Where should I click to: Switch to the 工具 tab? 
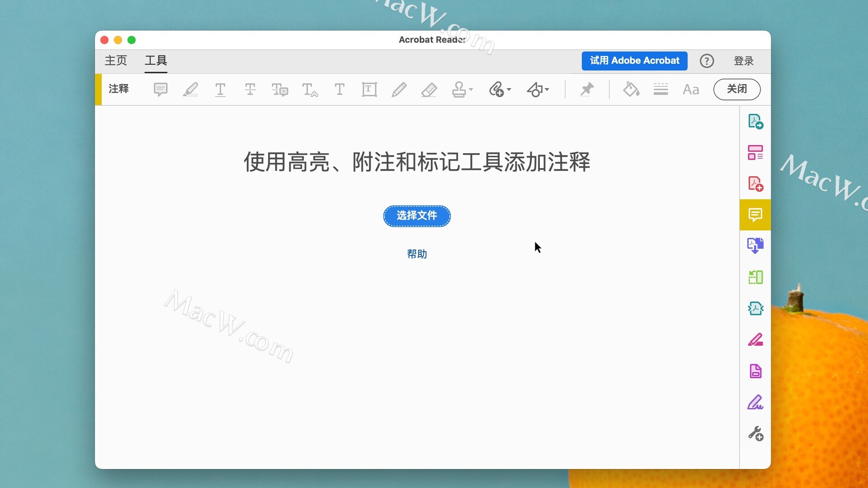pyautogui.click(x=156, y=61)
